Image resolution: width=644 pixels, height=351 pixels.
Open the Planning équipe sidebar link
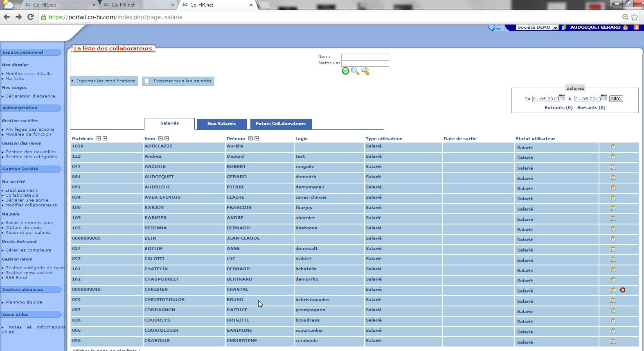coord(24,302)
